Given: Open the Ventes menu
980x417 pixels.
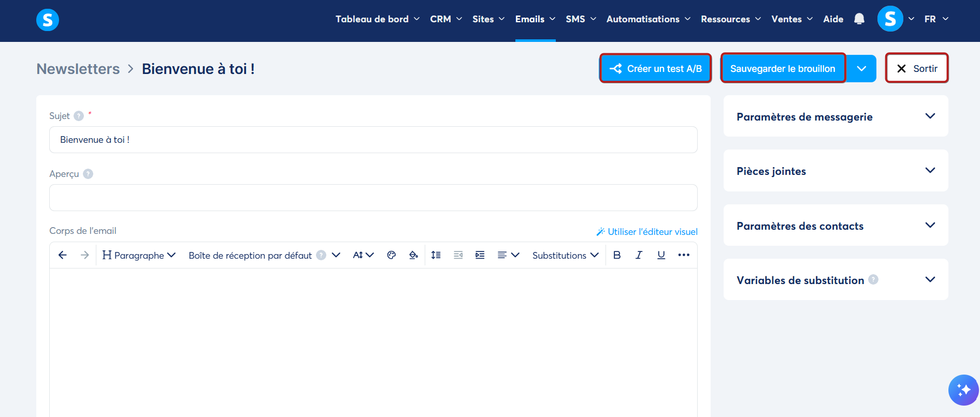Looking at the screenshot, I should pyautogui.click(x=792, y=19).
